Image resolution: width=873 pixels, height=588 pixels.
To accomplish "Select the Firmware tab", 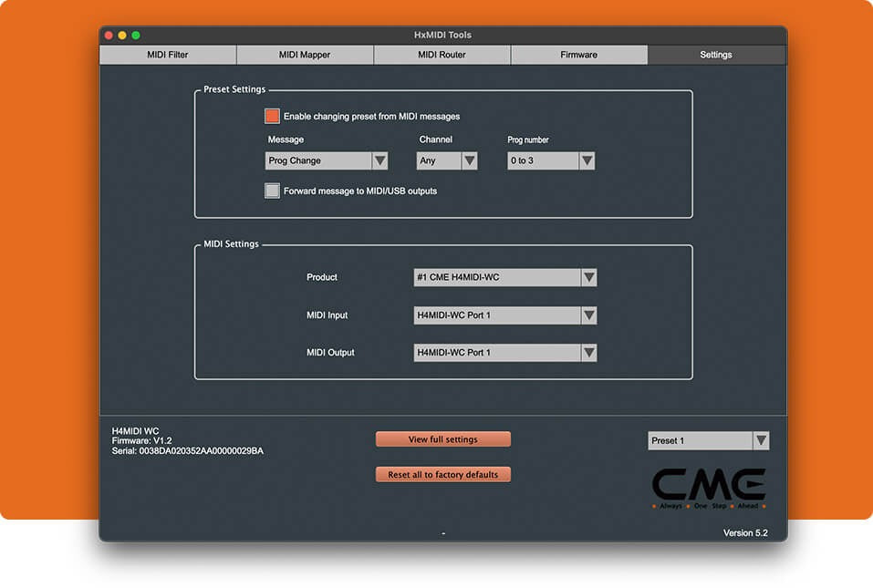I will tap(578, 55).
